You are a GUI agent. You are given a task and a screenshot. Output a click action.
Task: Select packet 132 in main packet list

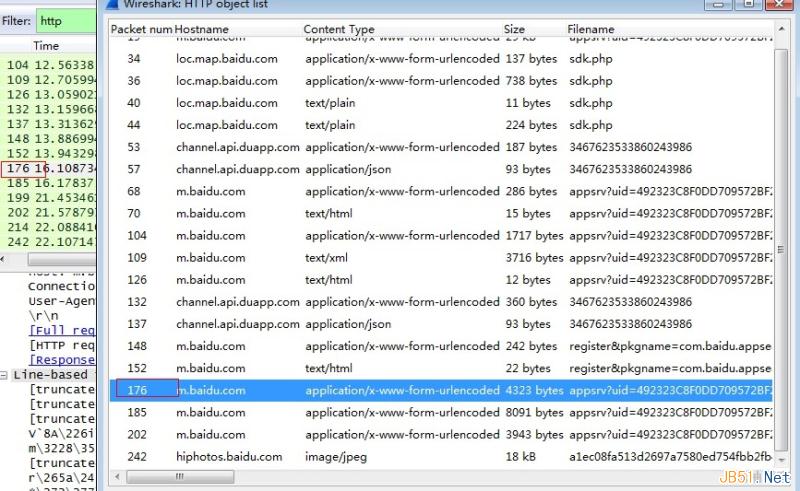click(48, 109)
